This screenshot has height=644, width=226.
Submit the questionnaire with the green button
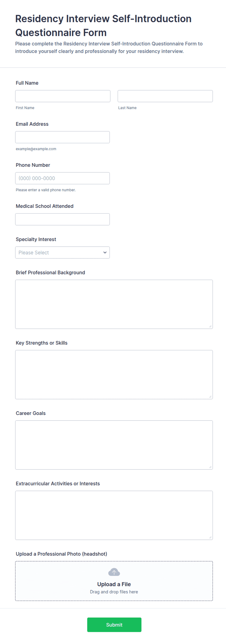(114, 625)
